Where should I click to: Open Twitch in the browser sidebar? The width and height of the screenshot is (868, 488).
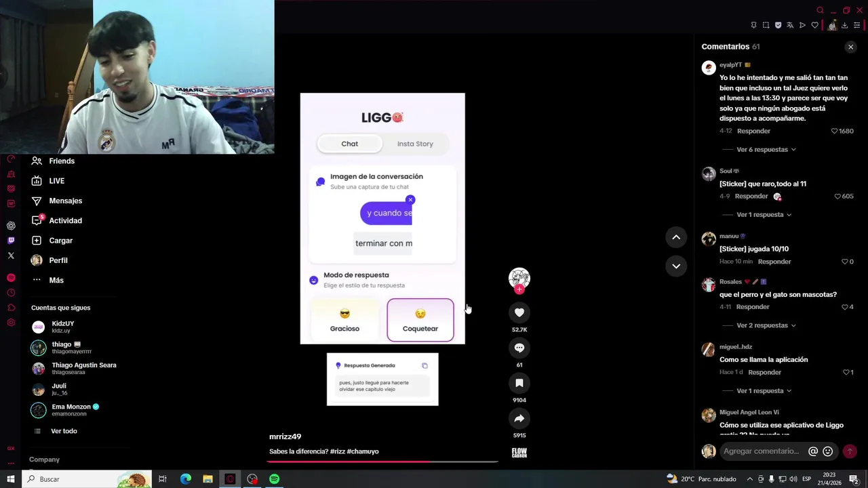tap(11, 241)
